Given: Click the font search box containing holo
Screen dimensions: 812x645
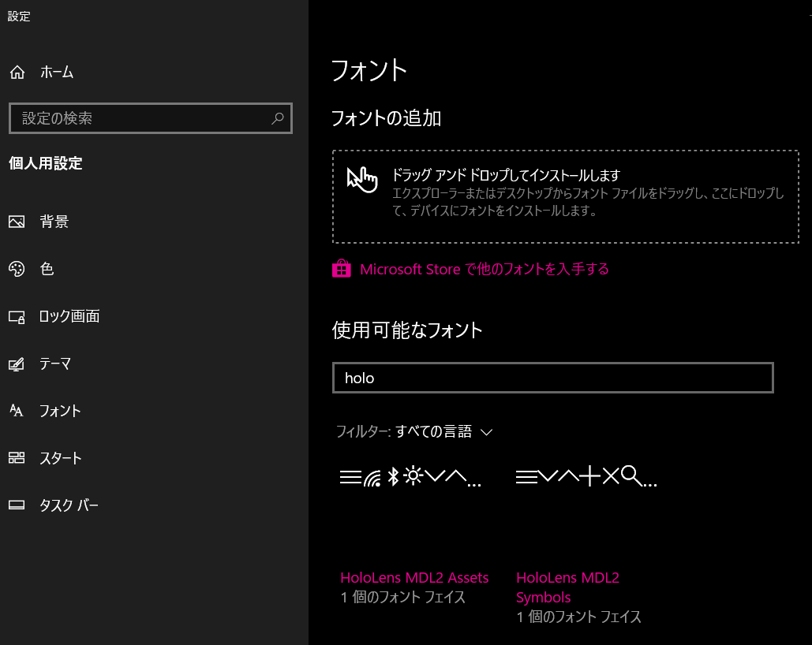Looking at the screenshot, I should click(x=552, y=378).
